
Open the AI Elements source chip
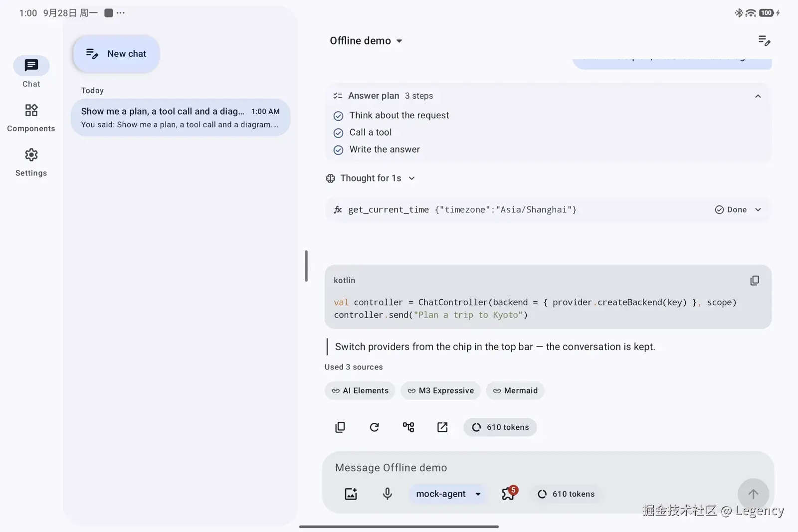pos(360,390)
